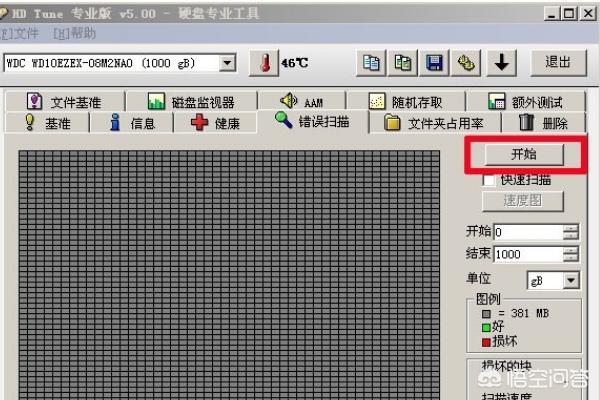The height and width of the screenshot is (400, 600).
Task: Switch to the 基准 tab
Action: [x=47, y=123]
